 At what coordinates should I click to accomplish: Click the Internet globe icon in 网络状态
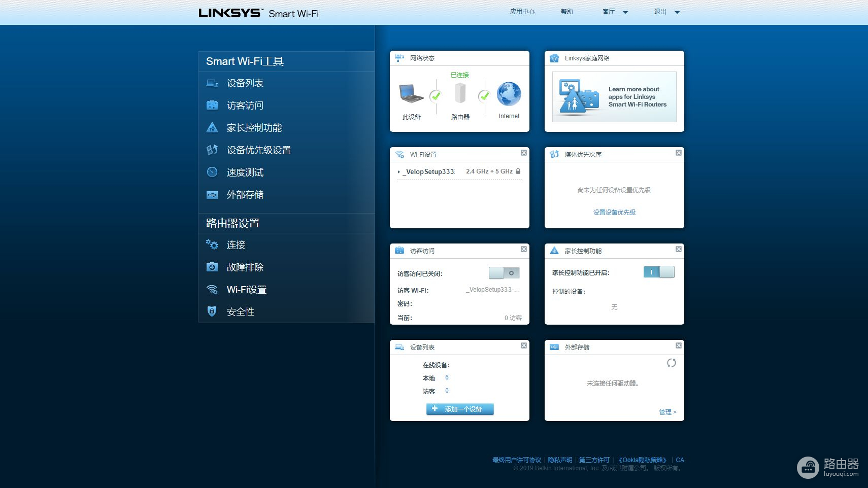509,95
